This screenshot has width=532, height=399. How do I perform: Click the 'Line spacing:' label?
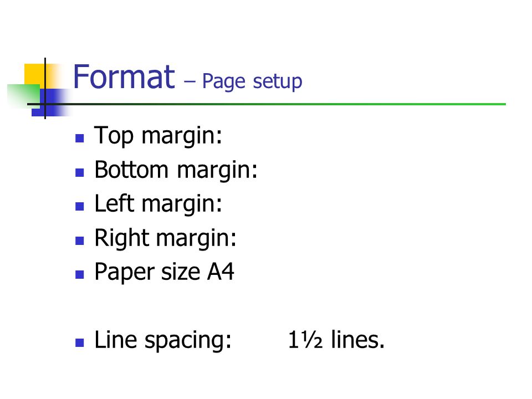(163, 340)
